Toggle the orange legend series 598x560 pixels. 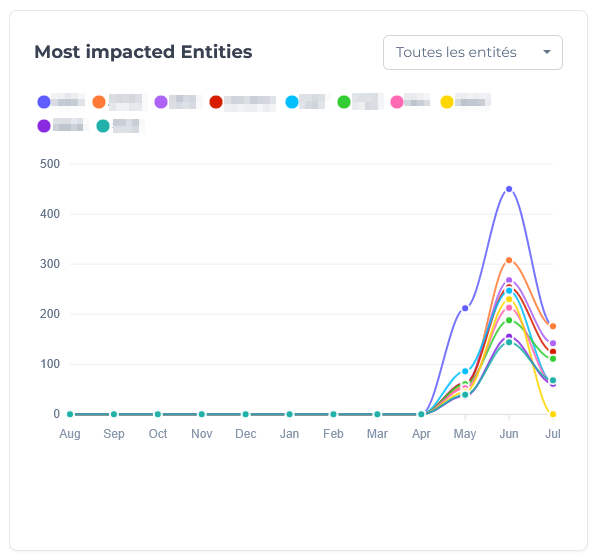coord(99,102)
